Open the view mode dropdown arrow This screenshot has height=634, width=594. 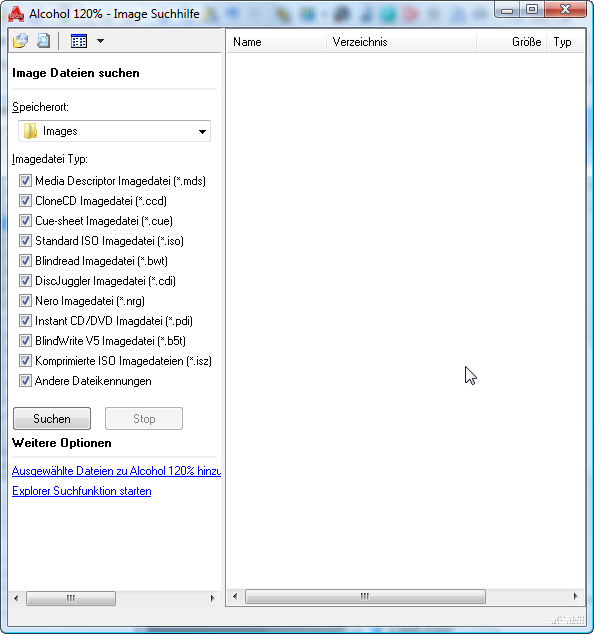(100, 41)
